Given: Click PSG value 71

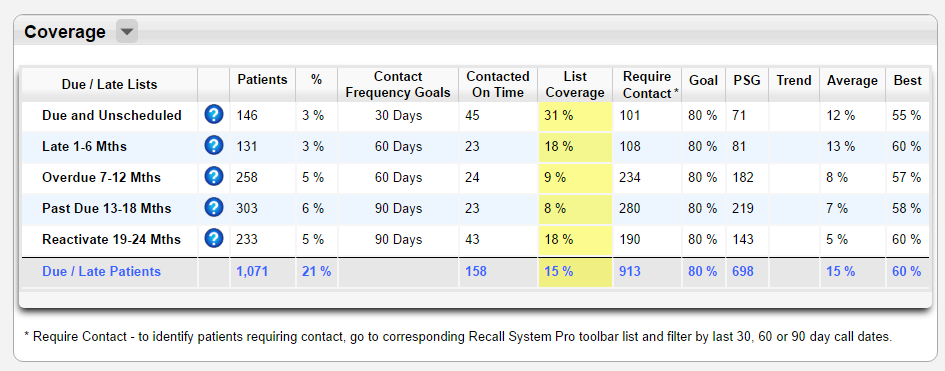Looking at the screenshot, I should pyautogui.click(x=739, y=115).
